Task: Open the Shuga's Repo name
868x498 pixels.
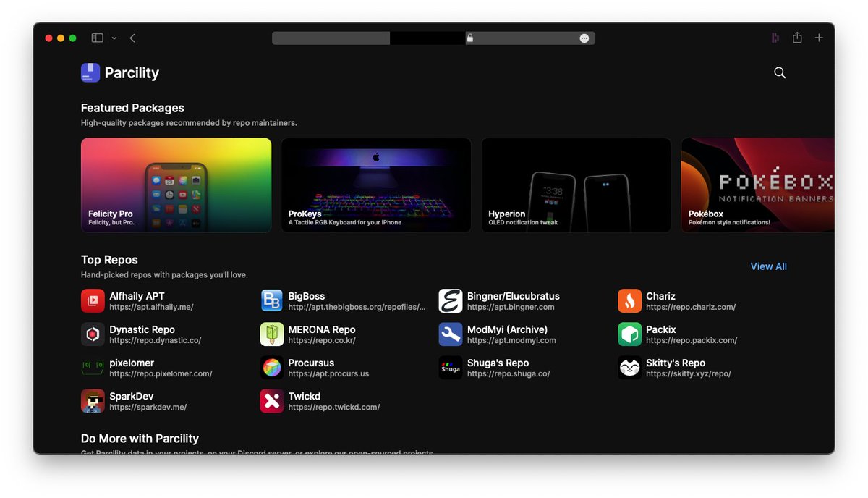Action: click(498, 363)
